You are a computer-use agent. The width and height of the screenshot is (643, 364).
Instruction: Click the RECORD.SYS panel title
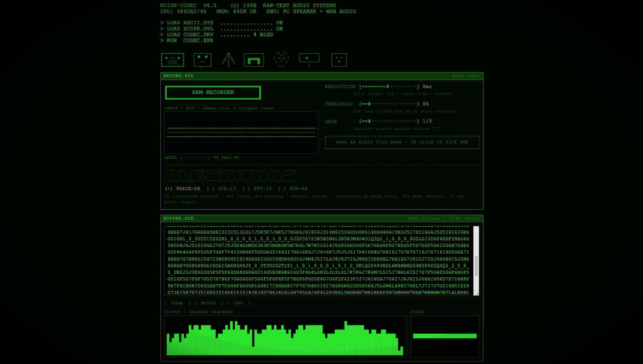tap(178, 76)
